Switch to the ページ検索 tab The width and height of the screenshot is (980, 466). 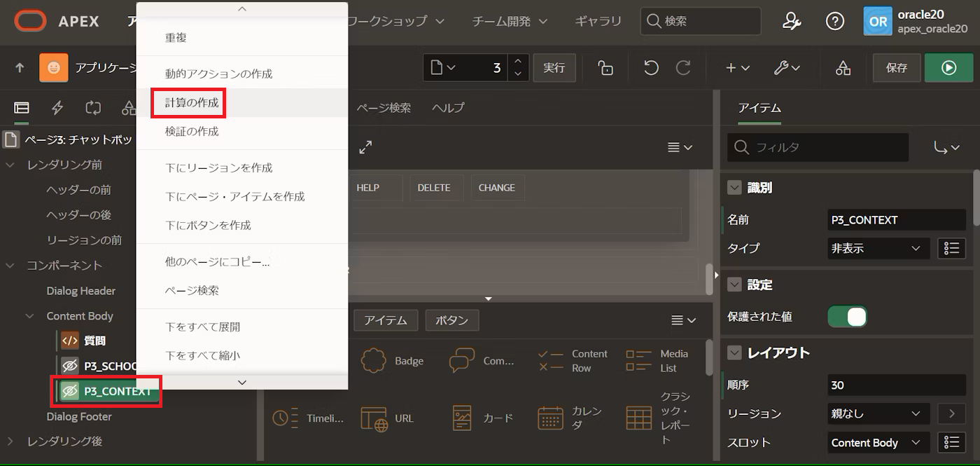coord(384,108)
